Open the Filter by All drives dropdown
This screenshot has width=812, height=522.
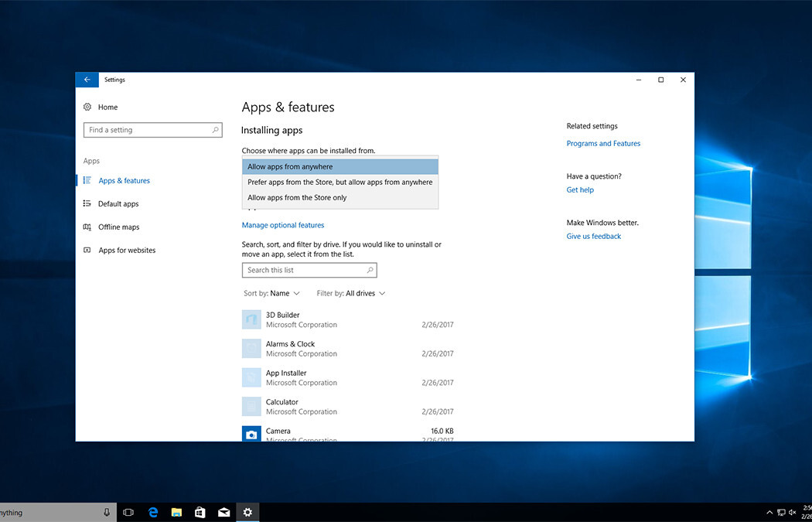350,294
